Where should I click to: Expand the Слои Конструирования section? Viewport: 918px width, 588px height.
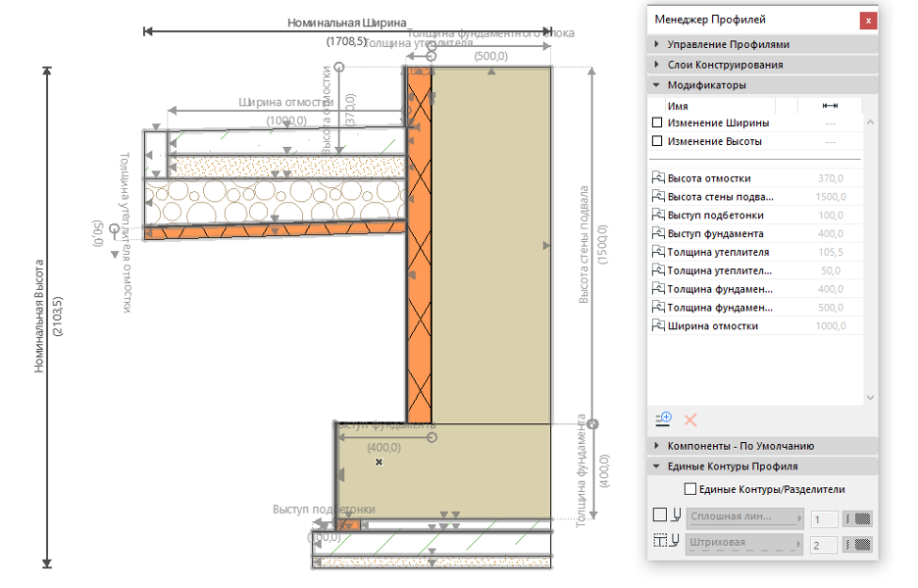point(656,65)
